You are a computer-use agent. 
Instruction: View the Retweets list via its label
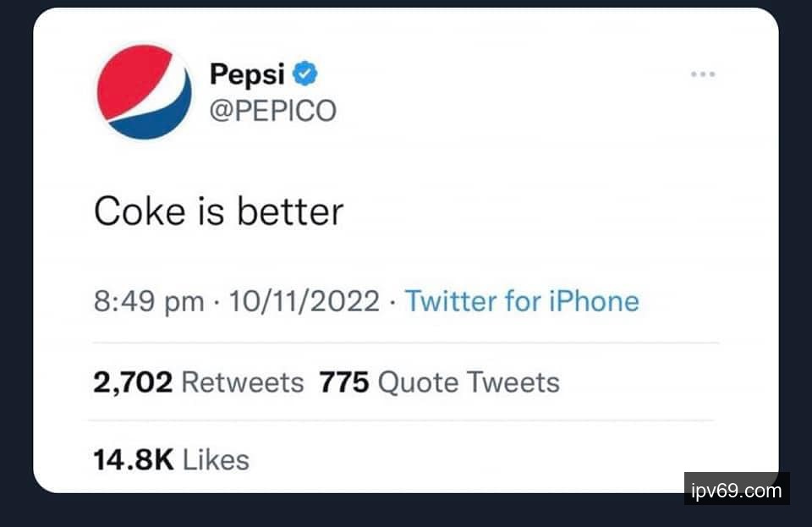tap(242, 382)
